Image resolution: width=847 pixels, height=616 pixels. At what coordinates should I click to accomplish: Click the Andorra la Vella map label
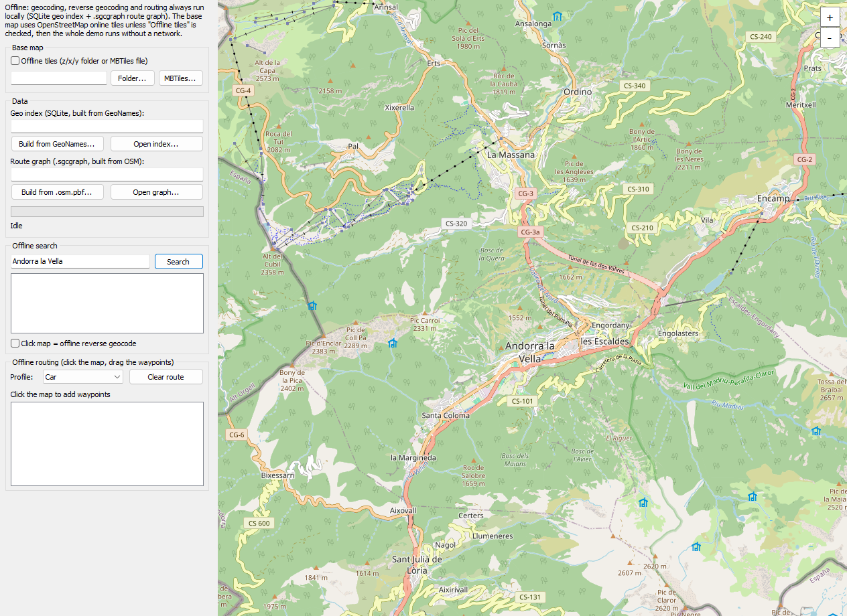click(530, 352)
